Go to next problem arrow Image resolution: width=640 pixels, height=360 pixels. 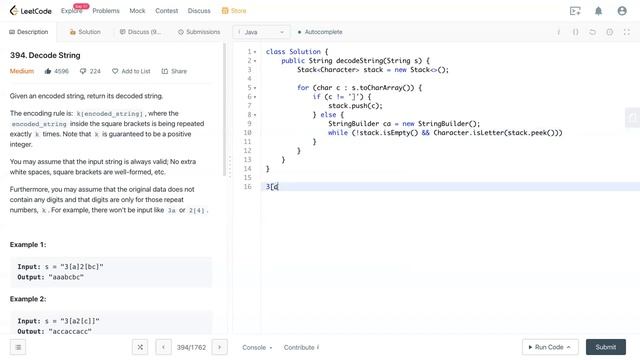click(219, 347)
